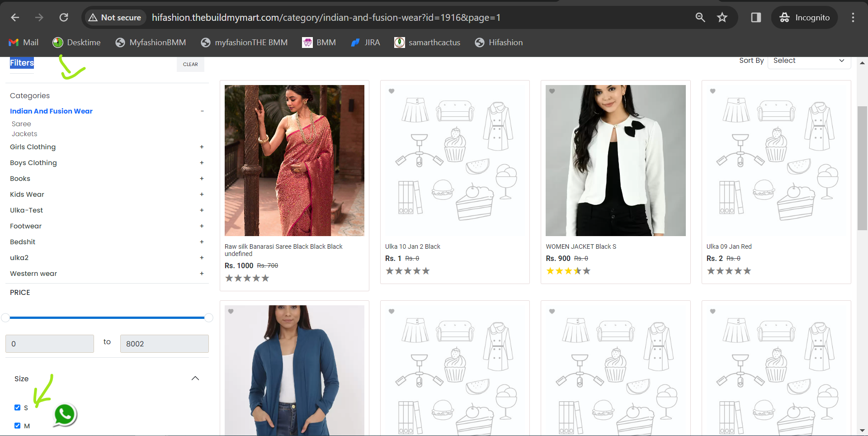Open the Chrome three-dot menu
The height and width of the screenshot is (436, 868).
tap(853, 18)
